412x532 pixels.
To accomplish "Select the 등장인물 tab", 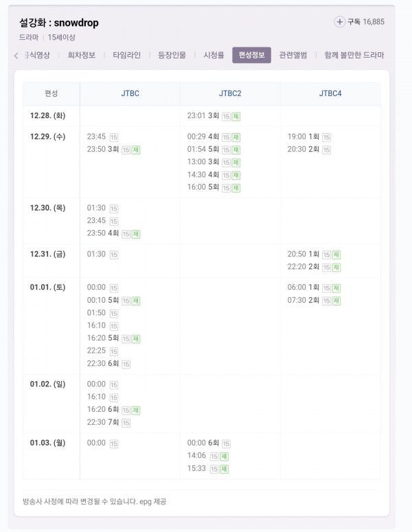I will pyautogui.click(x=172, y=56).
